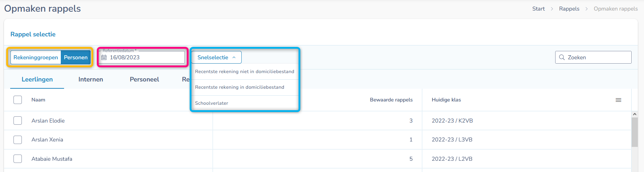
Task: Collapse Snelselectie using its chevron arrow
Action: 234,57
